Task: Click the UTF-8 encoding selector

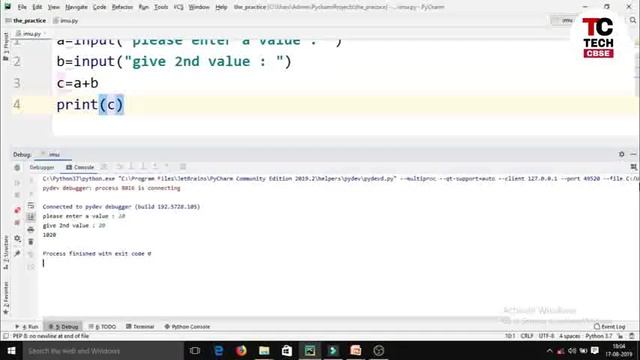Action: point(546,336)
